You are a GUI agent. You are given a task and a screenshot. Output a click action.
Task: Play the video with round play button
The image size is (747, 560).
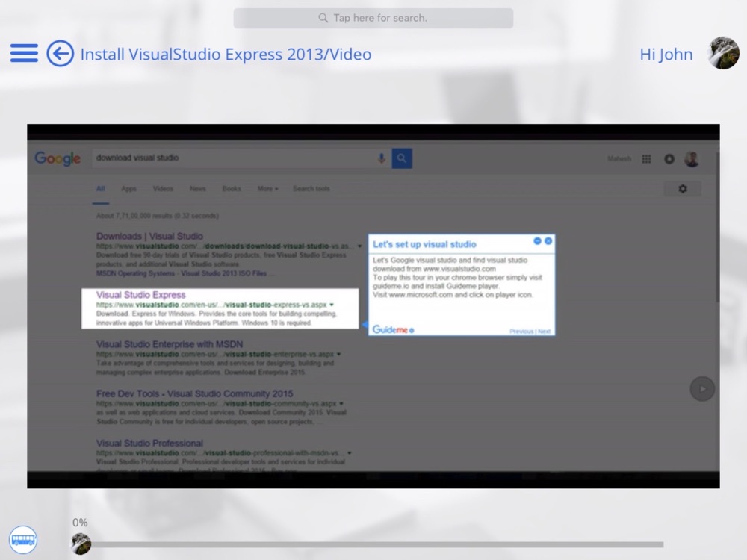702,388
